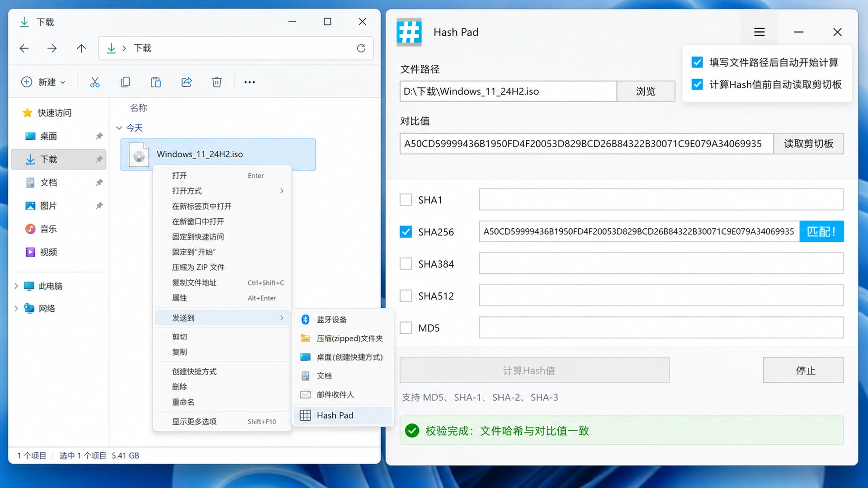This screenshot has height=488, width=868.
Task: Toggle 计算Hash值前自动读取剪切板 checkbox
Action: (697, 84)
